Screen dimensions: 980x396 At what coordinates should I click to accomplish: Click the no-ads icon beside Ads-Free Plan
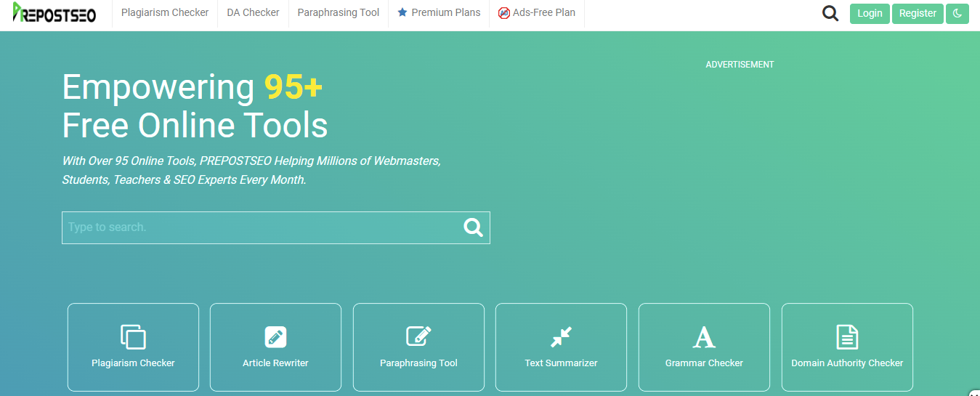point(503,13)
